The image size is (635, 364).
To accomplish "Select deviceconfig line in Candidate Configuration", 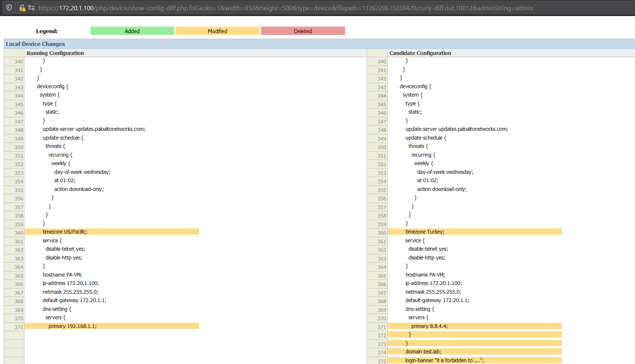I will [415, 86].
